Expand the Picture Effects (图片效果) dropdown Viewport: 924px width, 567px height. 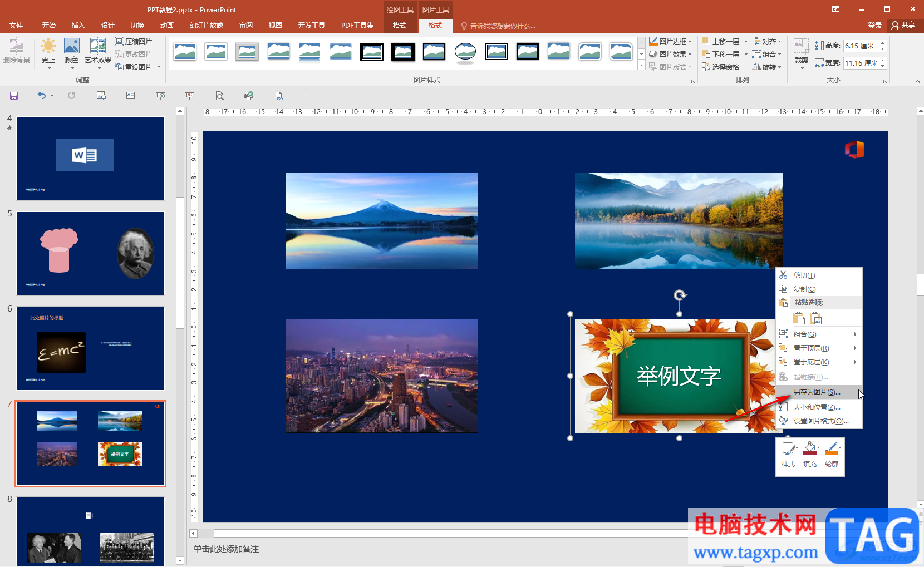[671, 55]
